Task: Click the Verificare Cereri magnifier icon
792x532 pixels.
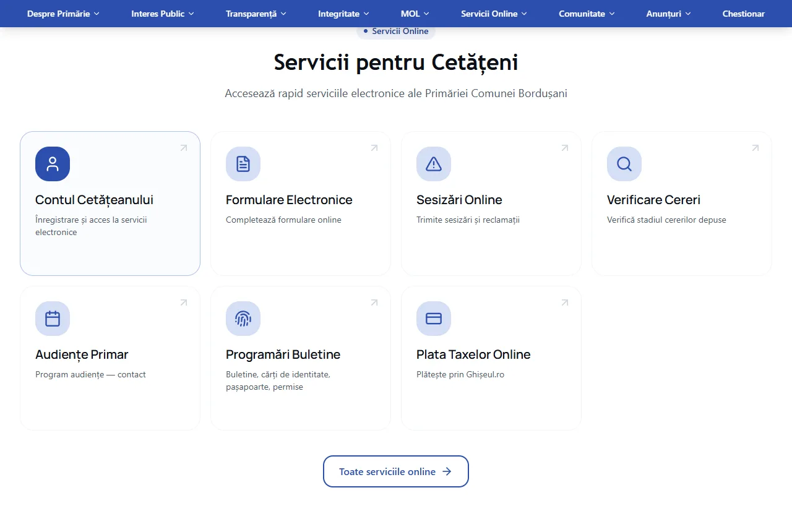Action: click(624, 164)
